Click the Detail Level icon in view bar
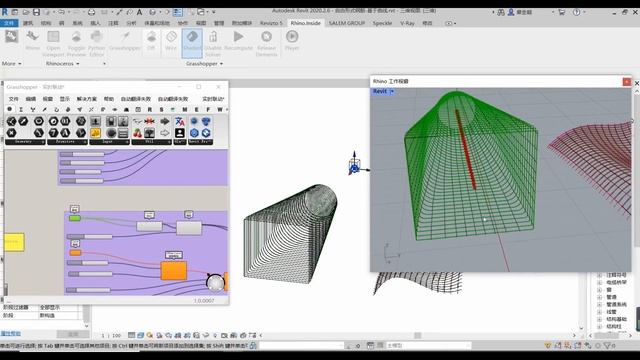The image size is (640, 360). tap(131, 336)
